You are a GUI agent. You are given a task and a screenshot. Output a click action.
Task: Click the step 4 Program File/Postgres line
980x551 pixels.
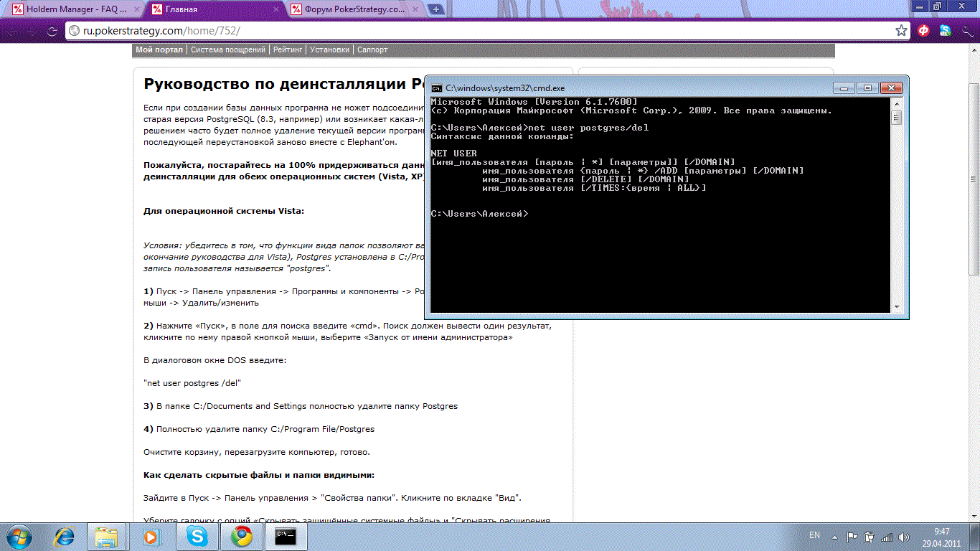click(x=259, y=429)
